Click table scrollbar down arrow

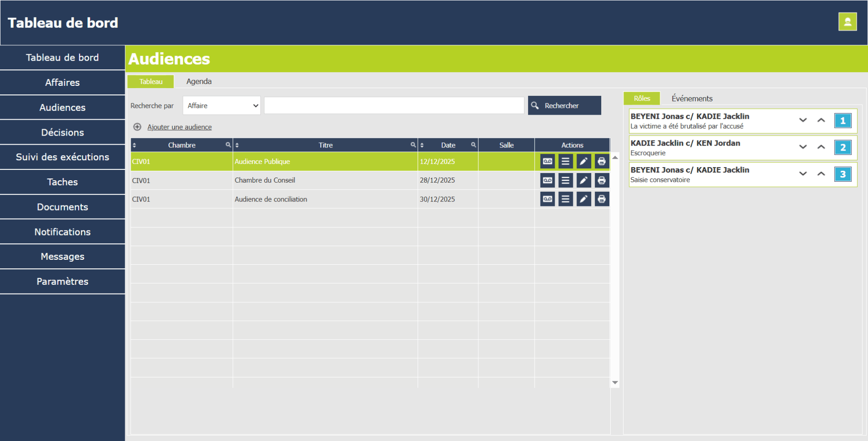pyautogui.click(x=615, y=383)
